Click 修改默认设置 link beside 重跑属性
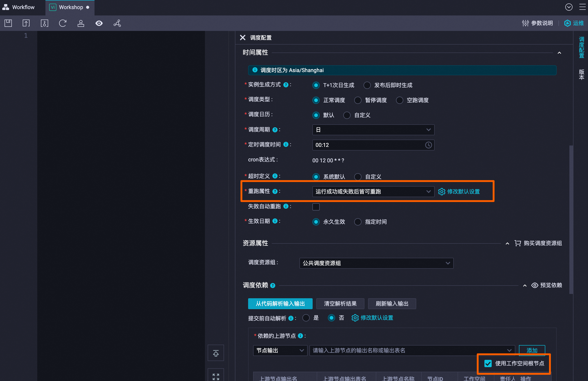 coord(459,192)
